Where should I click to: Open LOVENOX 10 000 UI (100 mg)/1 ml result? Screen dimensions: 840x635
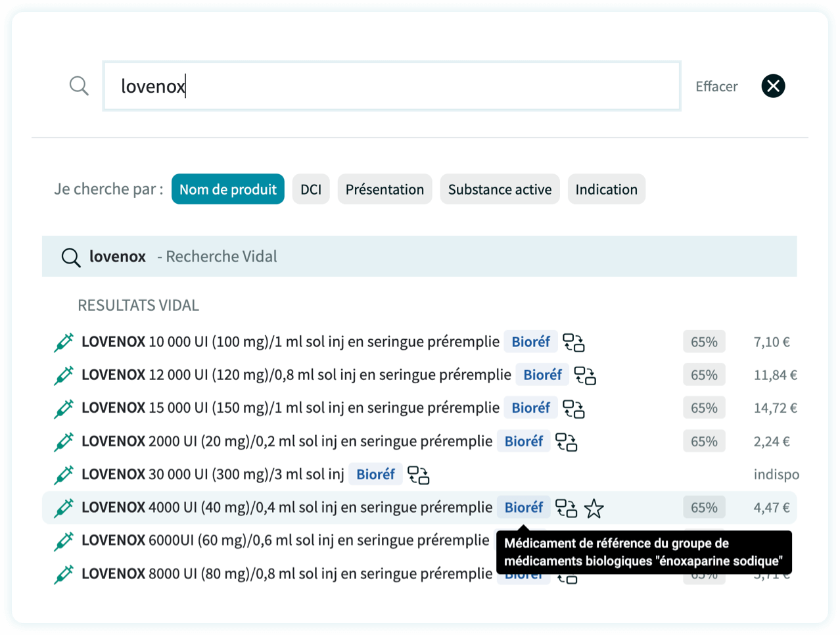pos(291,342)
